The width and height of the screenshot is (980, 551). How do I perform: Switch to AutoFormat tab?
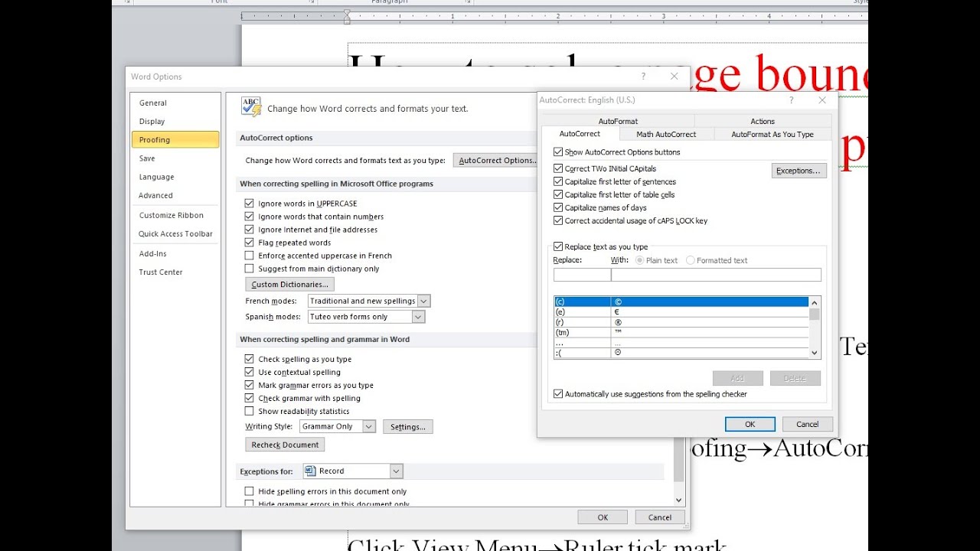point(618,121)
